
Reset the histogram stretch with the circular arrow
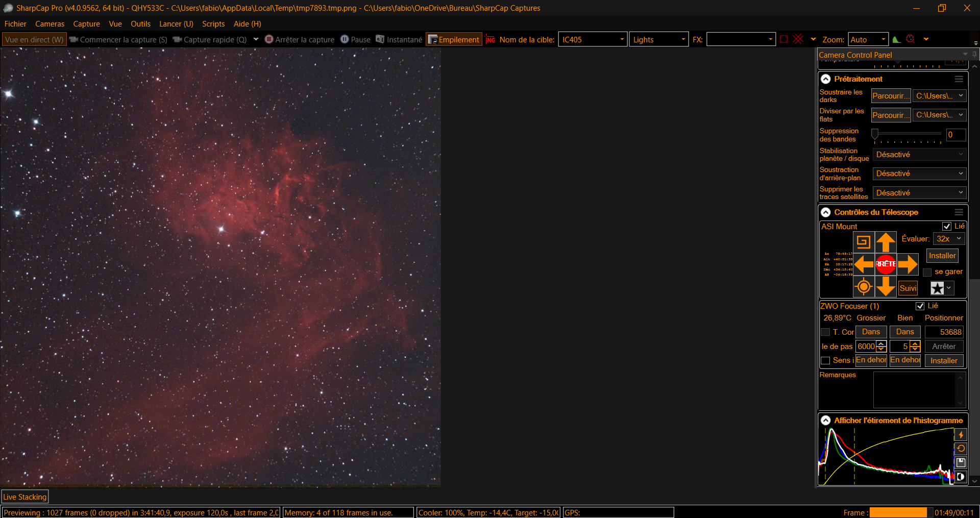tap(961, 449)
